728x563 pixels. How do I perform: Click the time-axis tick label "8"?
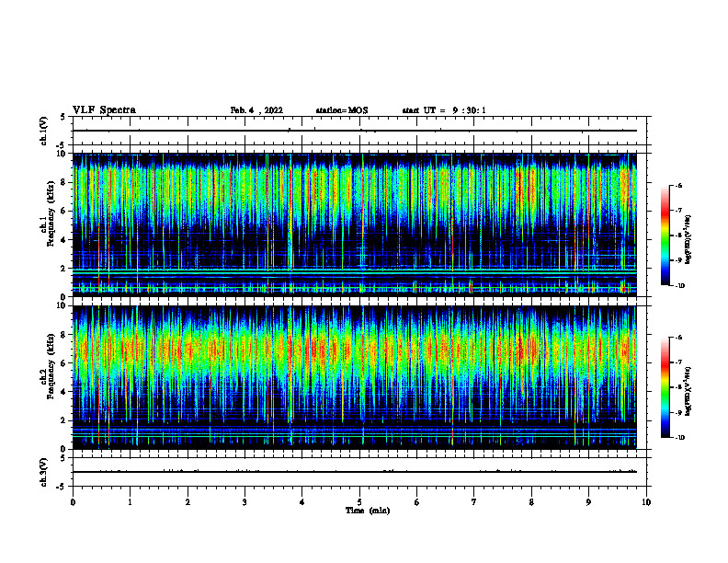point(531,502)
